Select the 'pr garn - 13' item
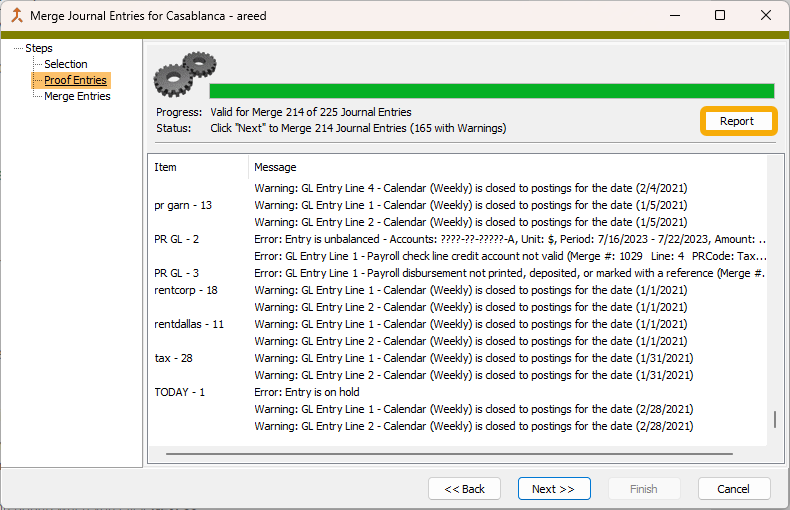Image resolution: width=790 pixels, height=510 pixels. 183,205
